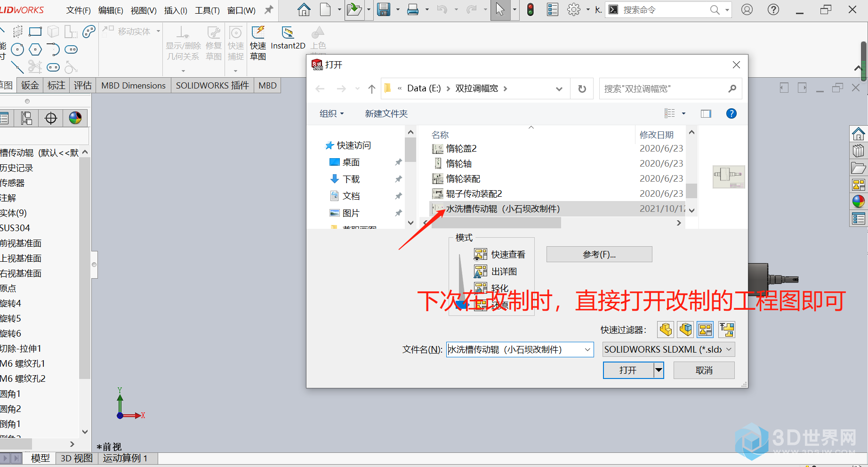Open the 组织 dropdown menu
The image size is (868, 467).
(332, 113)
